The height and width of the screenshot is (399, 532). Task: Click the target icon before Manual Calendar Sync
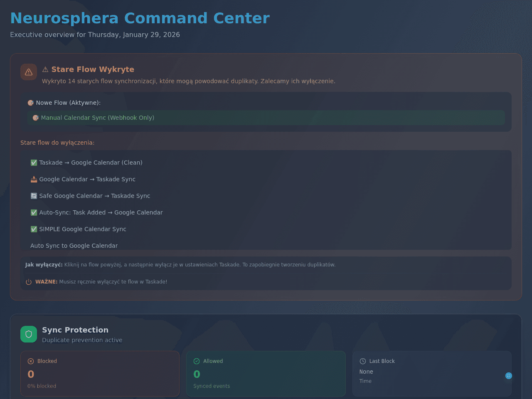36,118
